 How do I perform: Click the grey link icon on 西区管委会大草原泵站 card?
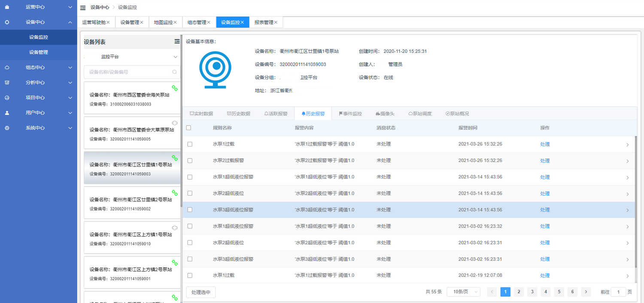pyautogui.click(x=175, y=123)
